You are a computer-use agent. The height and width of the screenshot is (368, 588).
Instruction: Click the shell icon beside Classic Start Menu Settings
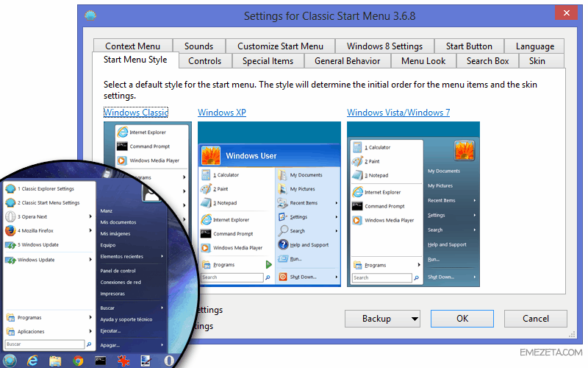[10, 202]
